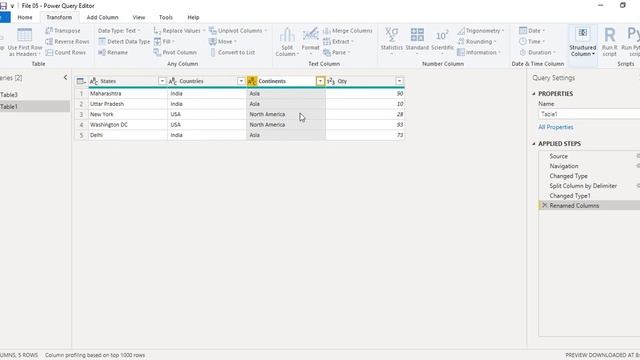Select the Changed Type1 step
The height and width of the screenshot is (360, 640).
589,196
